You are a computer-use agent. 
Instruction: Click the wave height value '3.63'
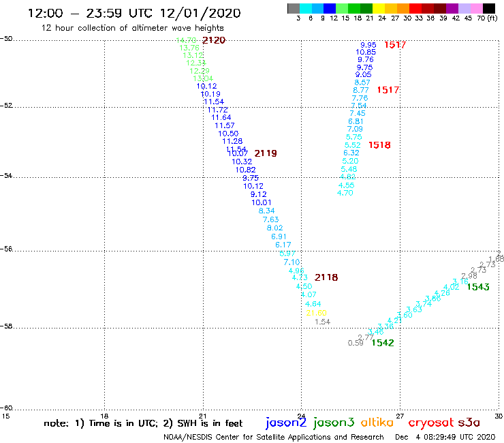pyautogui.click(x=414, y=309)
